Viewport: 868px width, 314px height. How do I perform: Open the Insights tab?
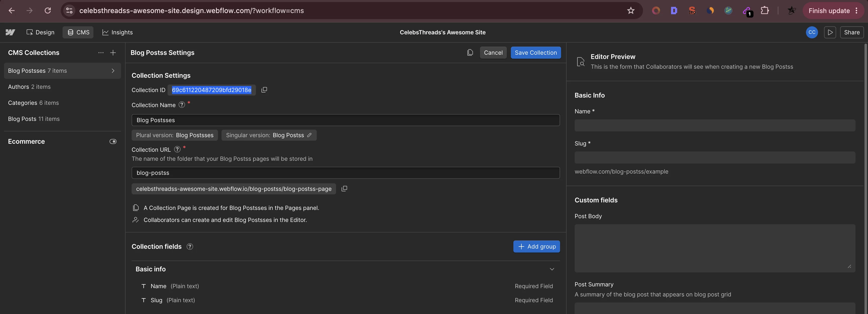click(x=118, y=32)
